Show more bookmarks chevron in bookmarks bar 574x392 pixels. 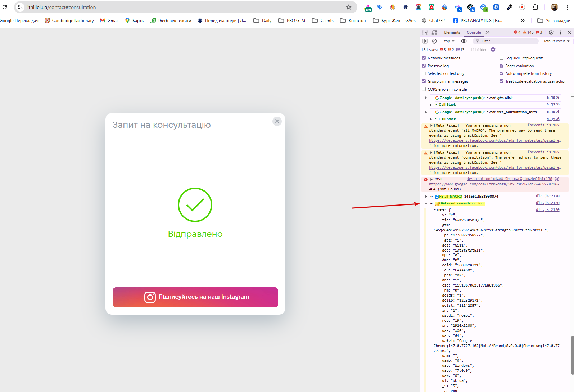click(x=523, y=21)
